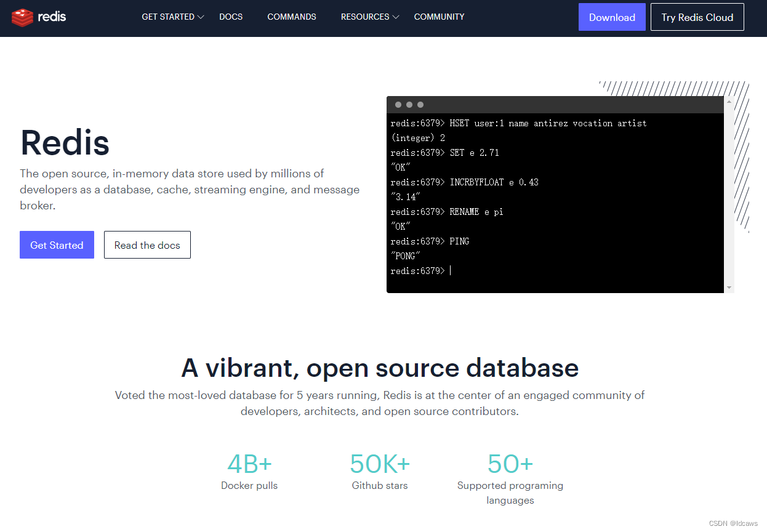Expand the RESOURCES menu chevron

396,17
